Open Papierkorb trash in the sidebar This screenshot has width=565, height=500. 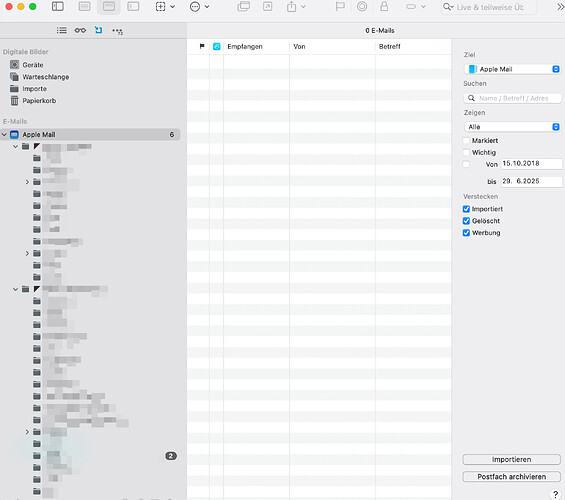(39, 101)
